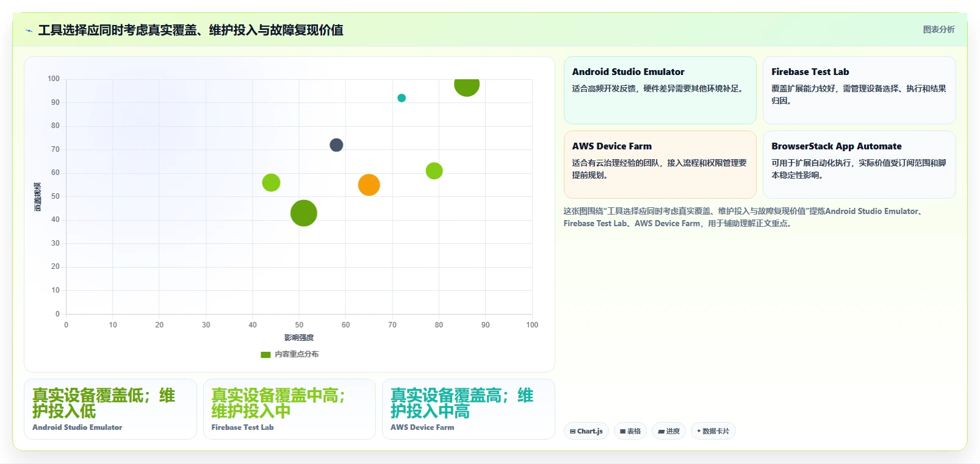This screenshot has height=464, width=980.
Task: Click the 影响强度 x-axis title
Action: click(299, 338)
